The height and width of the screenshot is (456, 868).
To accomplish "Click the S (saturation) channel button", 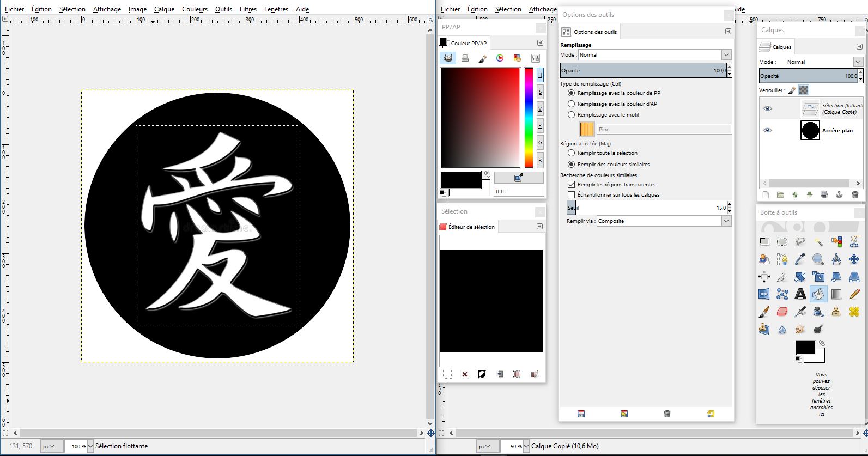I will point(540,92).
